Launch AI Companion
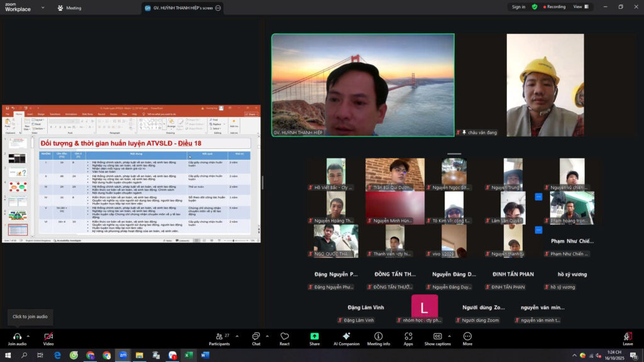This screenshot has height=362, width=644. click(346, 336)
